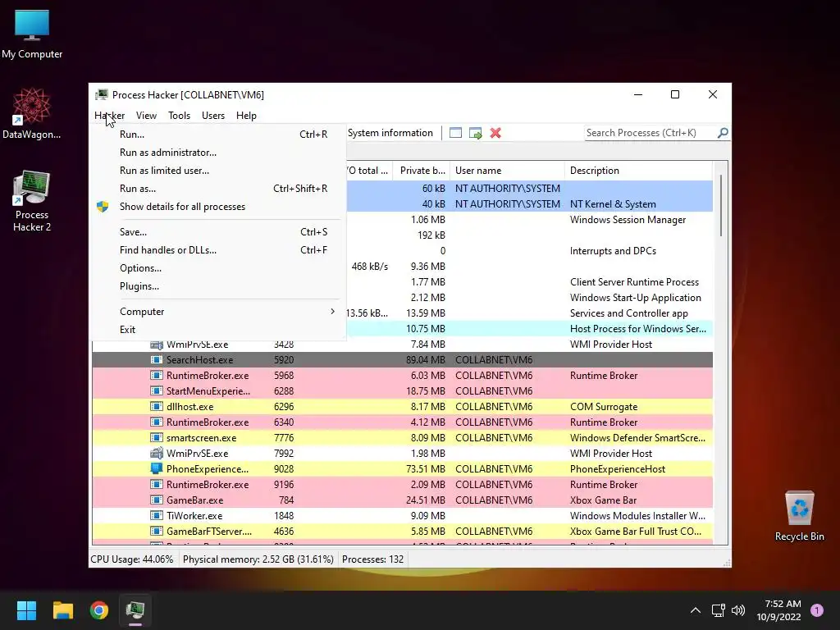Viewport: 840px width, 630px height.
Task: Click the CPU Usage status bar entry
Action: (132, 559)
